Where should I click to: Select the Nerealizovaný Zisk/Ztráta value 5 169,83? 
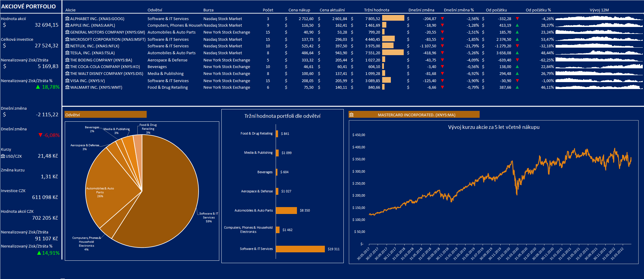pyautogui.click(x=48, y=66)
